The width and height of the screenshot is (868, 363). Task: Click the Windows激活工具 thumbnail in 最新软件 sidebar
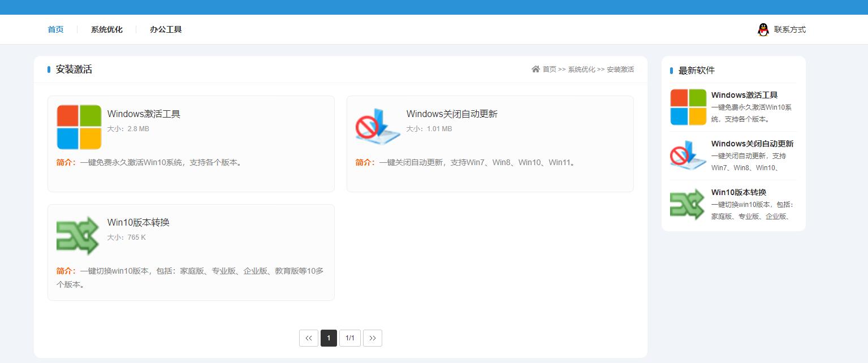click(687, 106)
